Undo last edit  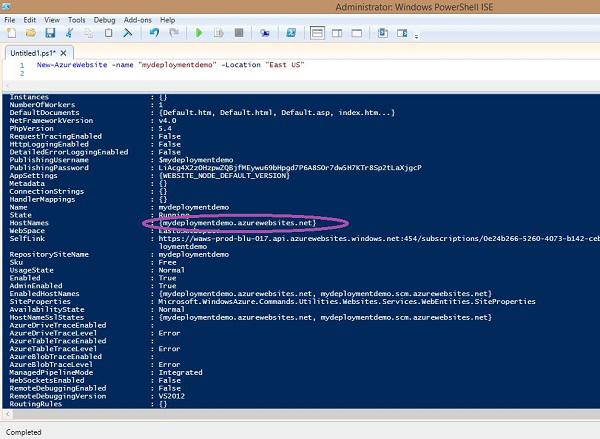coord(154,33)
